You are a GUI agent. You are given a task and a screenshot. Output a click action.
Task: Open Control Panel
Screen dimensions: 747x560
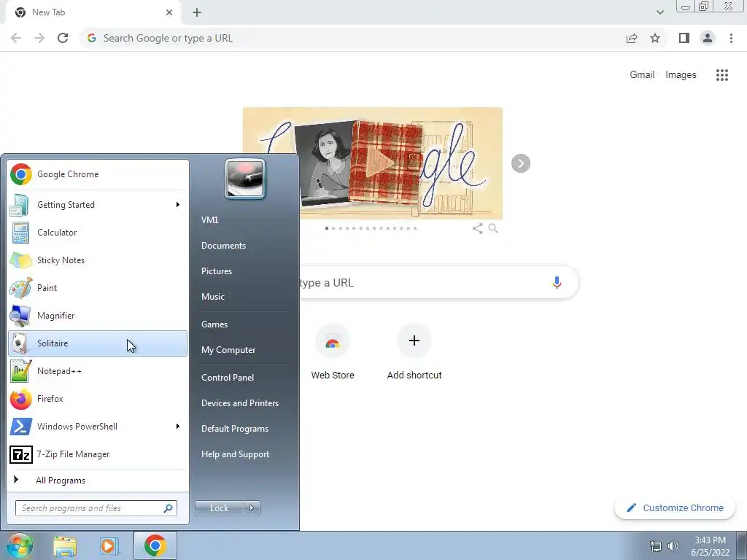coord(228,378)
